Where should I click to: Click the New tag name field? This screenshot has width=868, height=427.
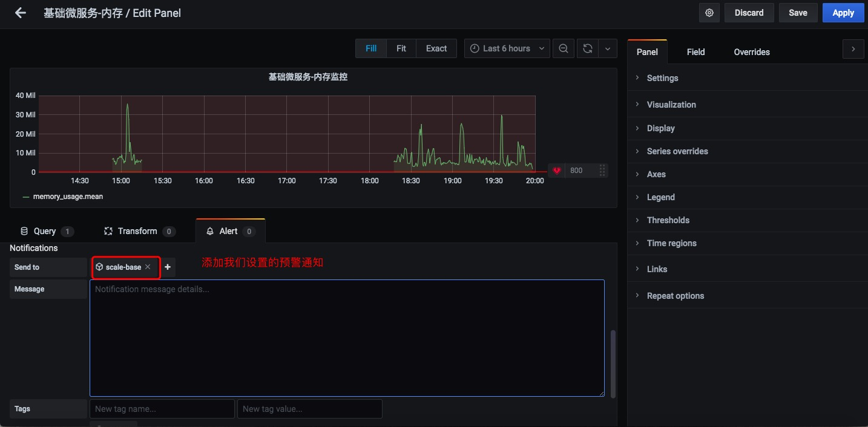[162, 409]
